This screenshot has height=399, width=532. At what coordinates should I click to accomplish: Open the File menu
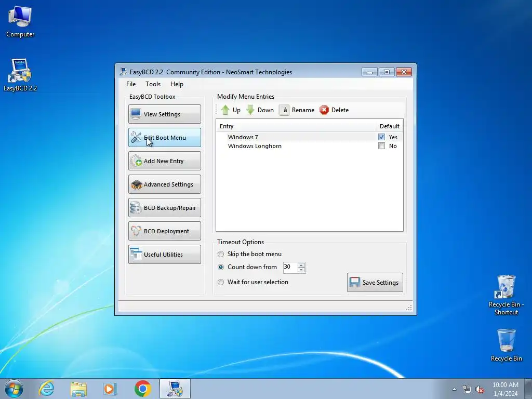coord(131,84)
